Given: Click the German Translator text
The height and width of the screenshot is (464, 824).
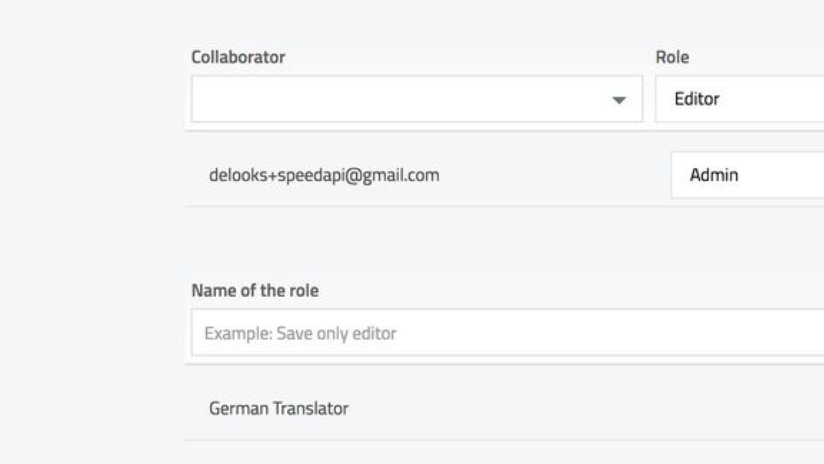Looking at the screenshot, I should (279, 408).
